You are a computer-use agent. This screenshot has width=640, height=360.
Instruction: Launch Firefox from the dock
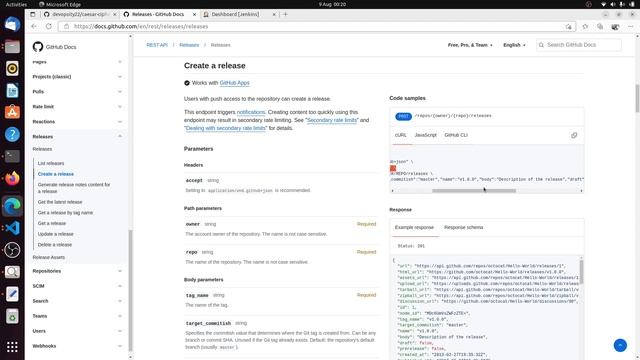click(12, 178)
